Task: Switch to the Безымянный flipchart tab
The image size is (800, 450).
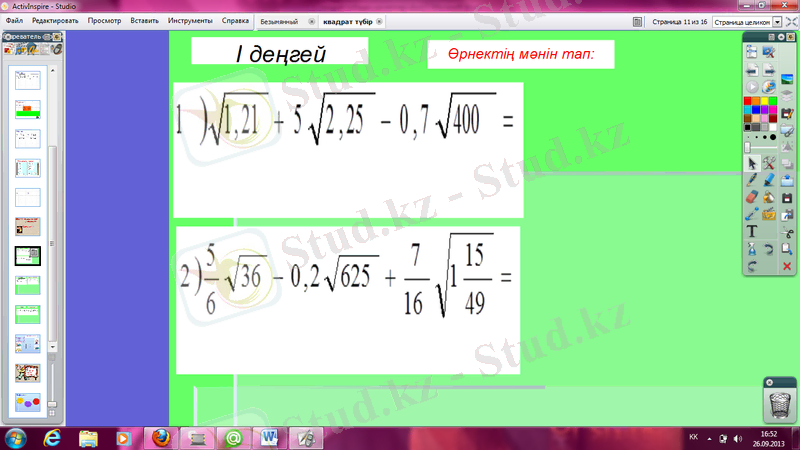Action: 279,21
